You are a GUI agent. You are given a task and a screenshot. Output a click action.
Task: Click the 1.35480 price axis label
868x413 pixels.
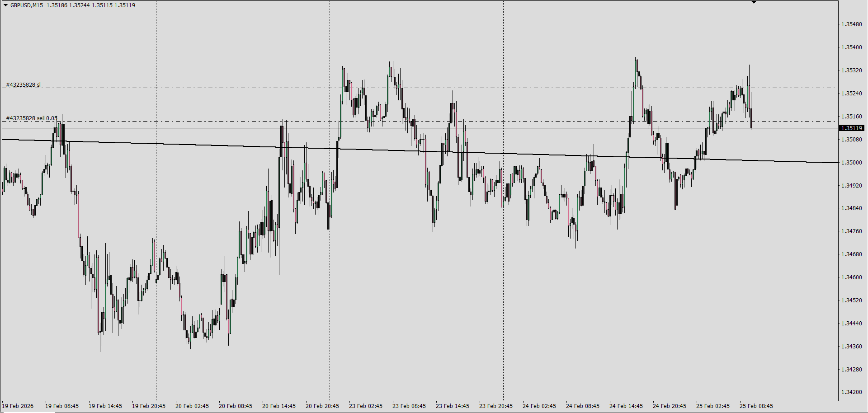click(851, 24)
